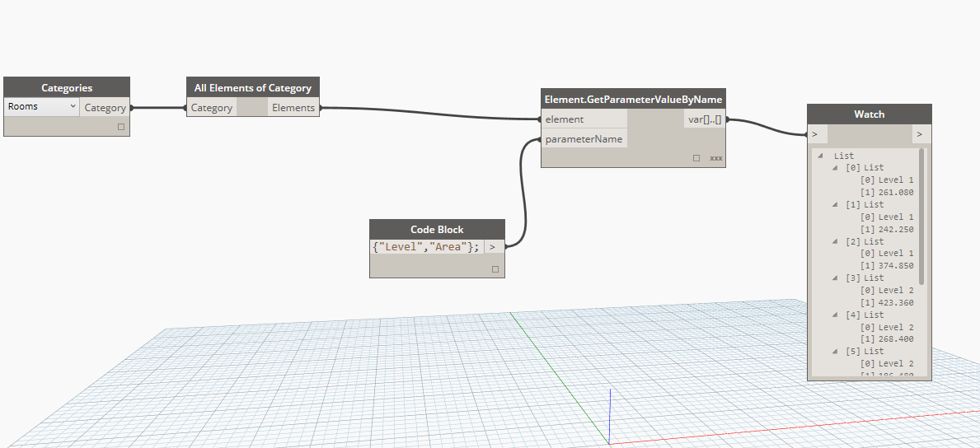Click the Code Block output arrow port
Screen dimensions: 980x448
click(493, 246)
